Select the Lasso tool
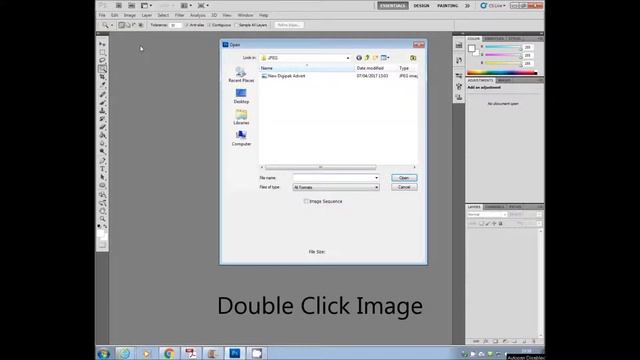The height and width of the screenshot is (360, 640). pyautogui.click(x=102, y=60)
